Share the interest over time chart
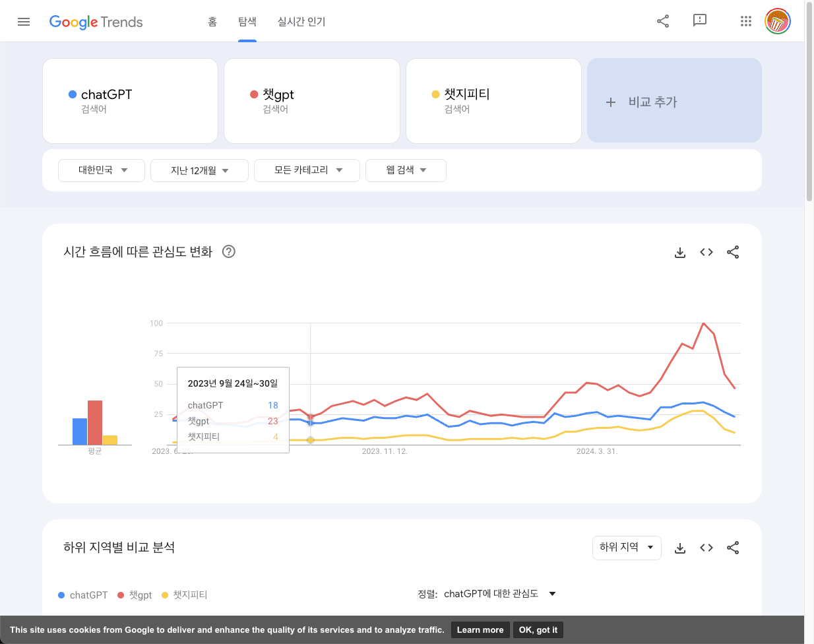814x644 pixels. click(733, 252)
